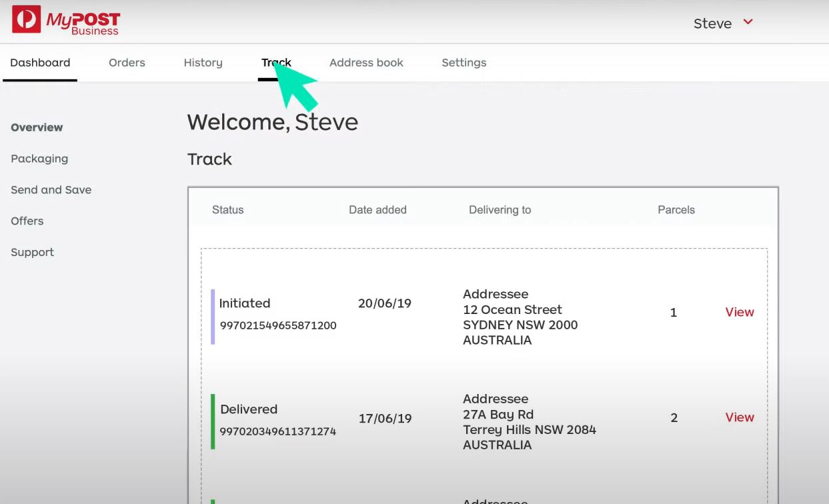Click the Status column header

click(227, 209)
